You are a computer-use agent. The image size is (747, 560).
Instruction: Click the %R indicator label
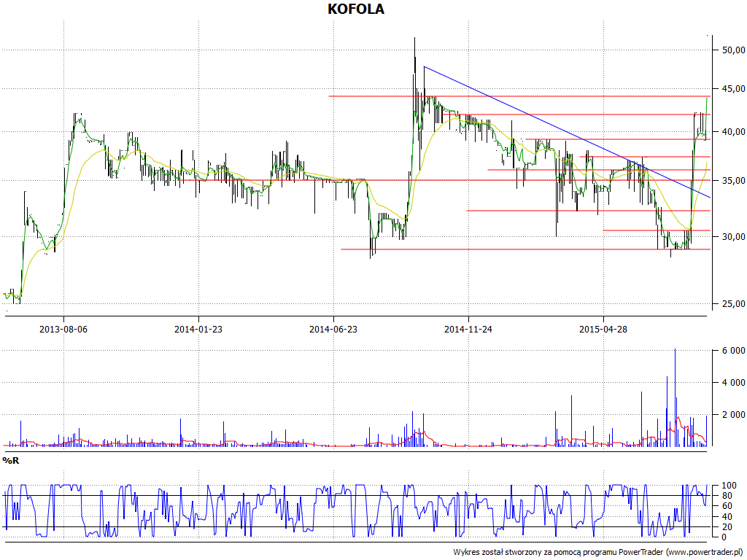point(10,461)
